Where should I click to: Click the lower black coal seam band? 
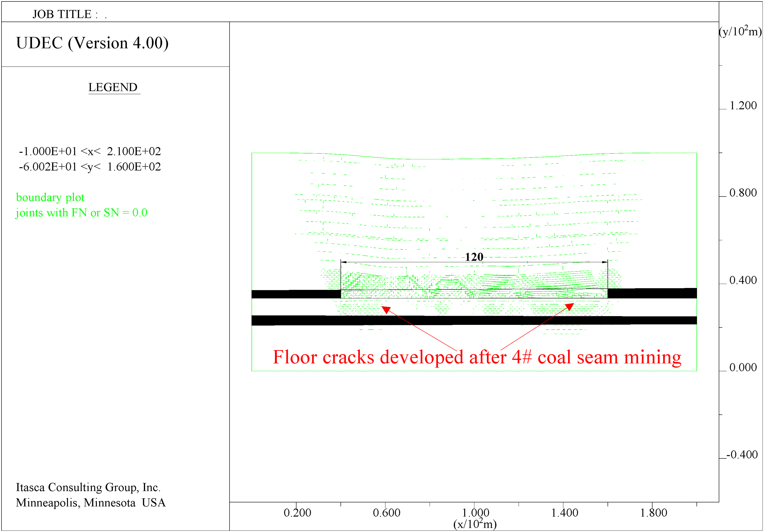474,321
